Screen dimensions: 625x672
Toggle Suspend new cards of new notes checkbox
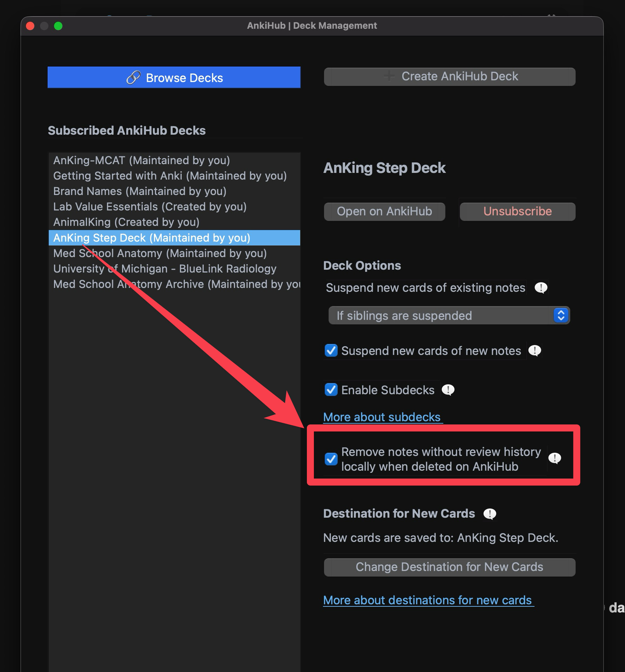pyautogui.click(x=331, y=351)
